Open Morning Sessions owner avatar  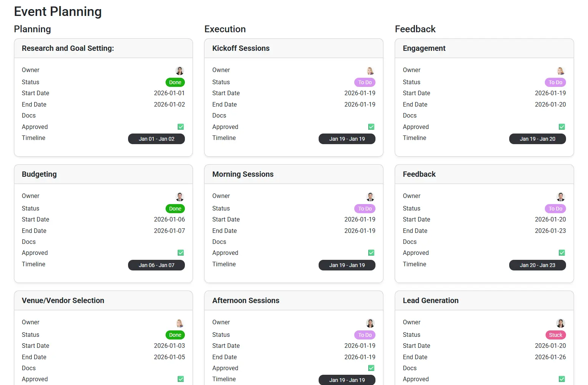point(371,196)
